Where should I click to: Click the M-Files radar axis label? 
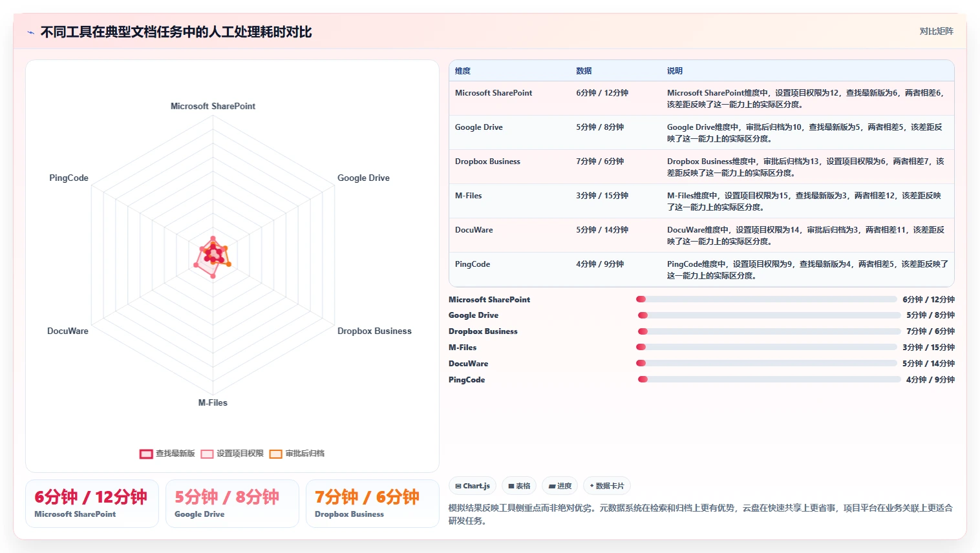(213, 402)
